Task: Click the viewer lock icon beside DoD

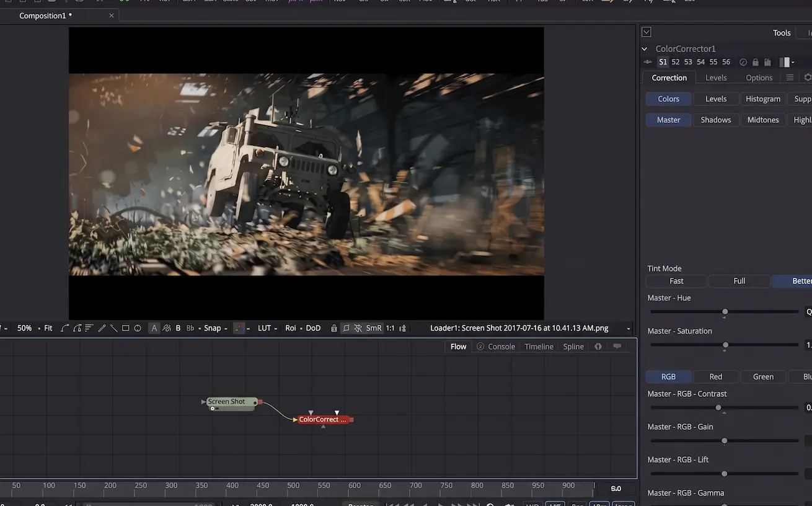Action: [x=334, y=328]
